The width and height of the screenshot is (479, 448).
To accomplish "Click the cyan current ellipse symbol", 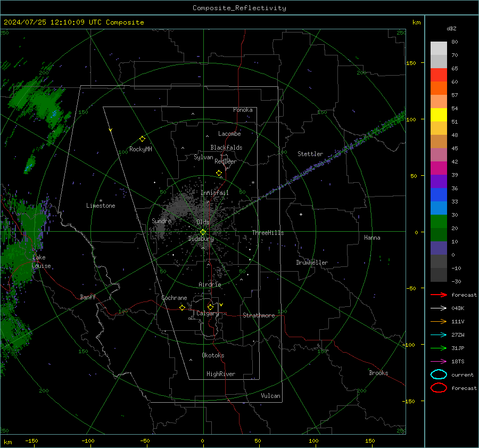I will (x=439, y=374).
